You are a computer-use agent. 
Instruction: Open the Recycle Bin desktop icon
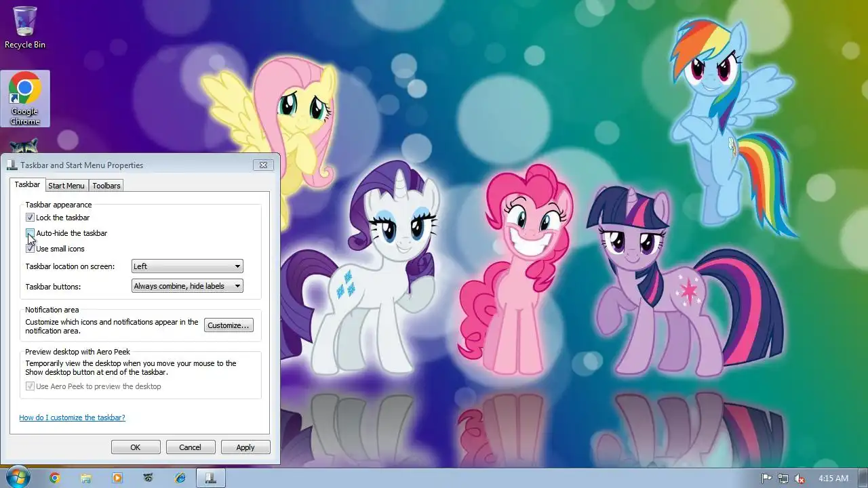click(24, 28)
